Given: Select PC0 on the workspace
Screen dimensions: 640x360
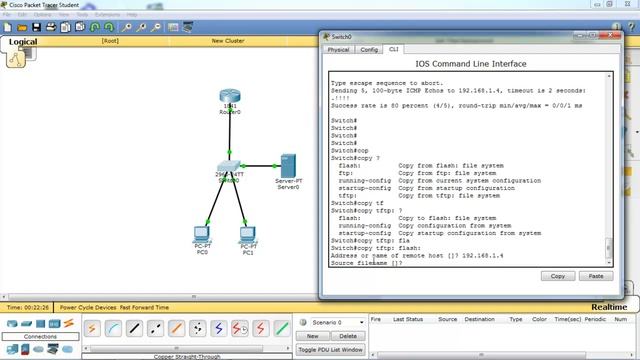Looking at the screenshot, I should click(x=202, y=234).
